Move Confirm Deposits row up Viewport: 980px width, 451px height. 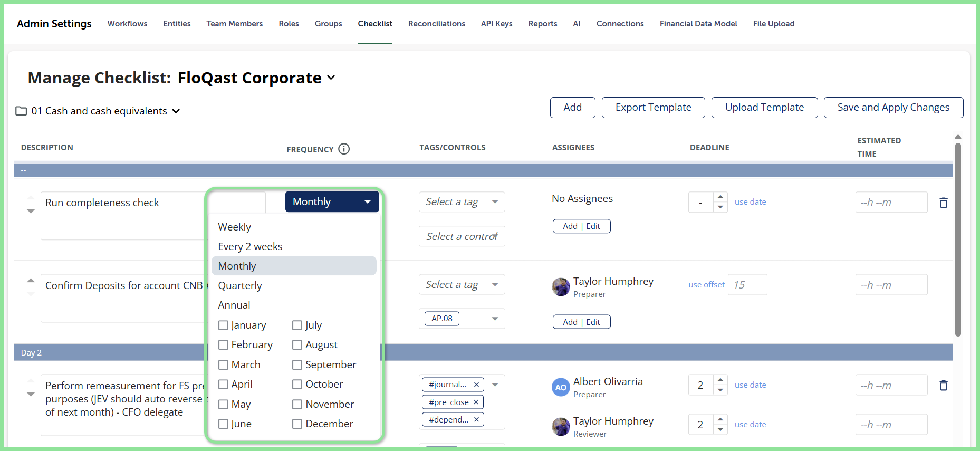click(31, 280)
